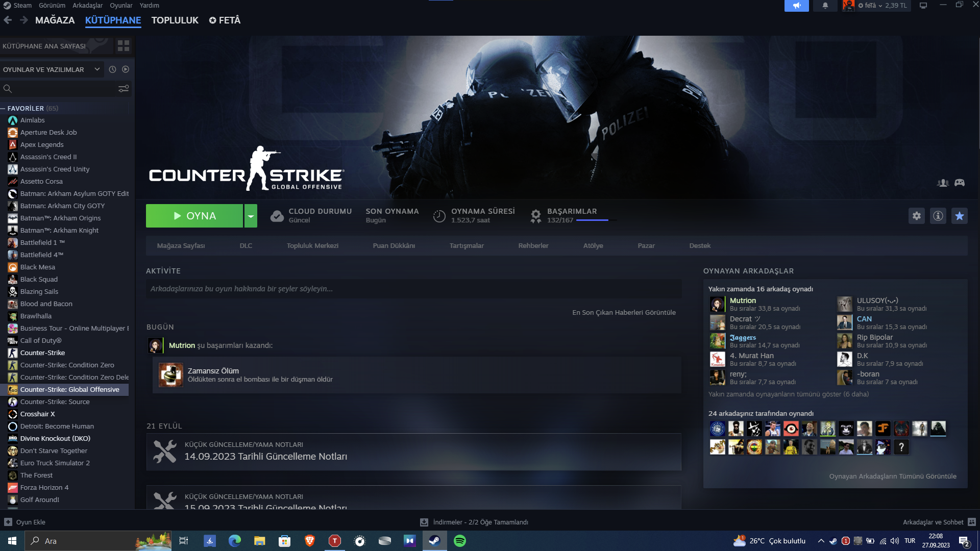Click the library search field
Image resolution: width=980 pixels, height=551 pixels.
tap(65, 89)
